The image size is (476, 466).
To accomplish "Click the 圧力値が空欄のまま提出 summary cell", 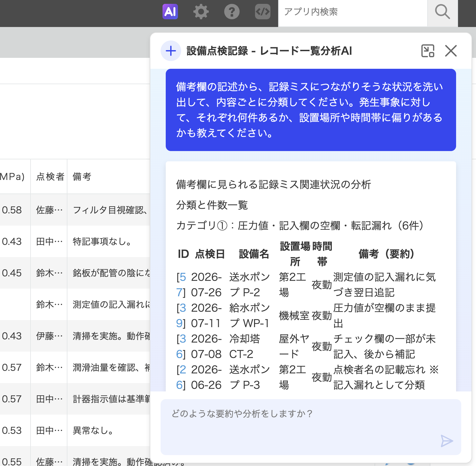I will coord(384,316).
